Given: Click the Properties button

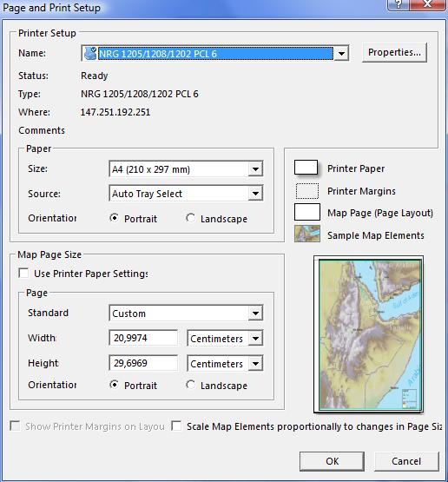Looking at the screenshot, I should click(394, 53).
